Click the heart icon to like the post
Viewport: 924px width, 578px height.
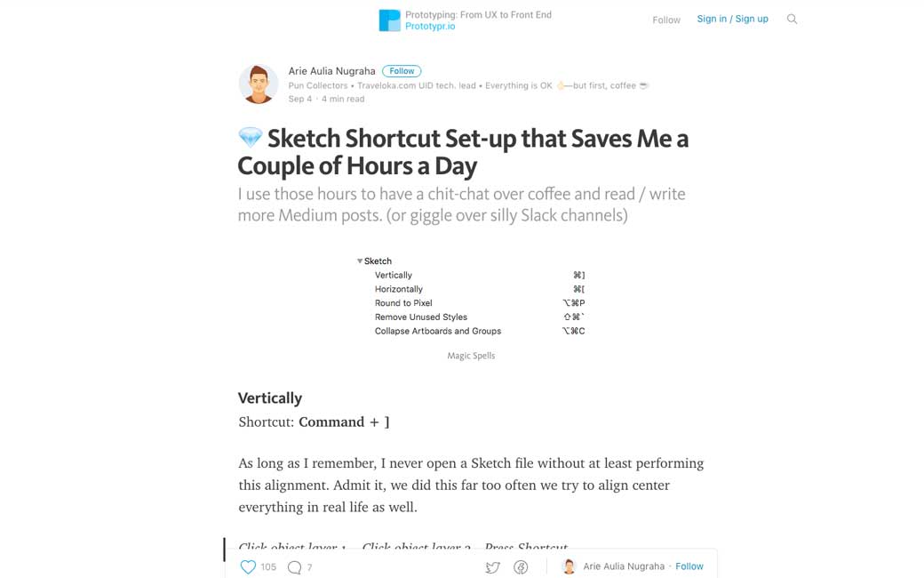click(x=248, y=566)
